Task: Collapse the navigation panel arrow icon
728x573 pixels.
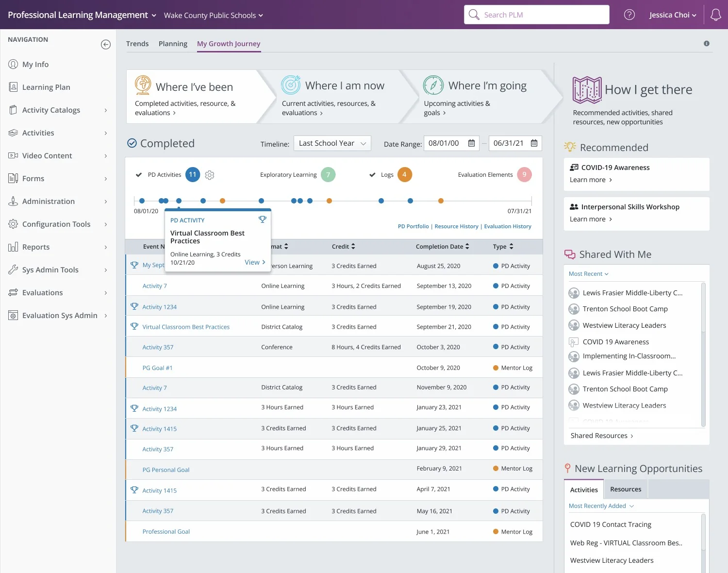Action: (106, 45)
